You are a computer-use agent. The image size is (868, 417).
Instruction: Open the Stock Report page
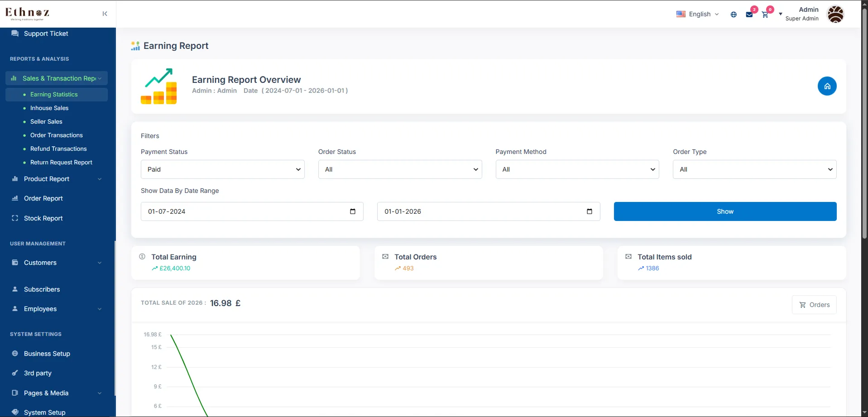pos(43,218)
